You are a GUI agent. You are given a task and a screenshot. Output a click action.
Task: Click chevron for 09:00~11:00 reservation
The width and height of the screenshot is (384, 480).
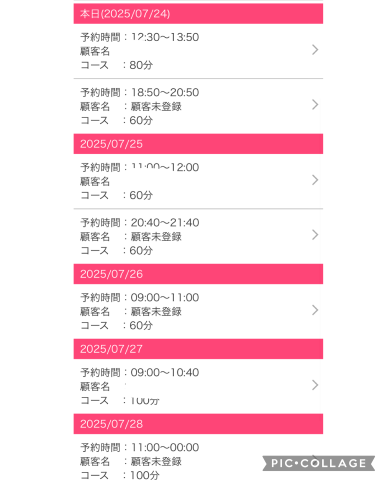[x=315, y=310]
